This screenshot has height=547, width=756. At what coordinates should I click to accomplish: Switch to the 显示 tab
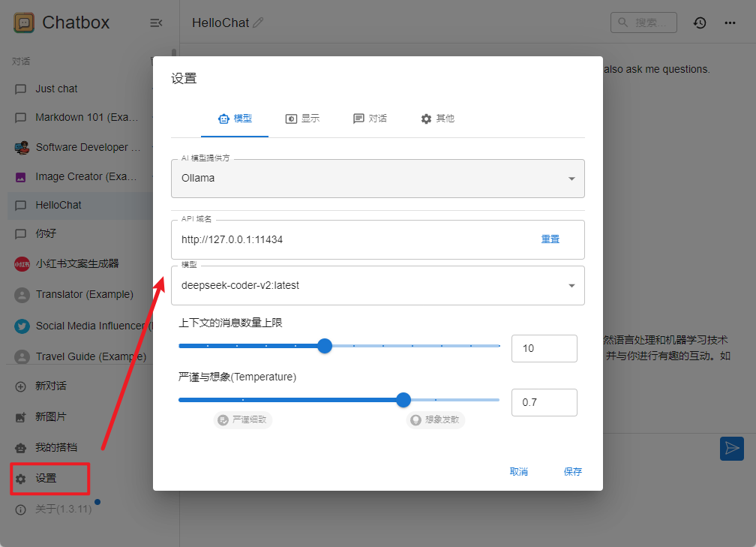[302, 119]
